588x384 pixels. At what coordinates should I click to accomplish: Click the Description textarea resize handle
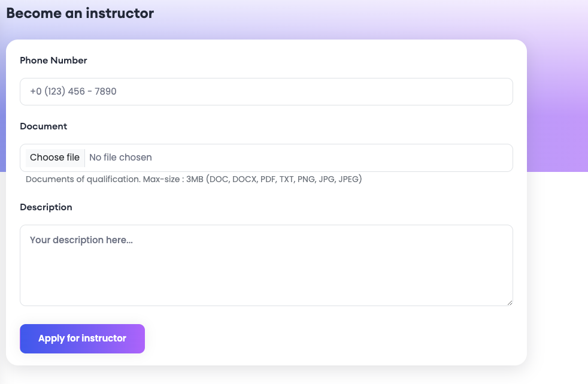pos(510,303)
